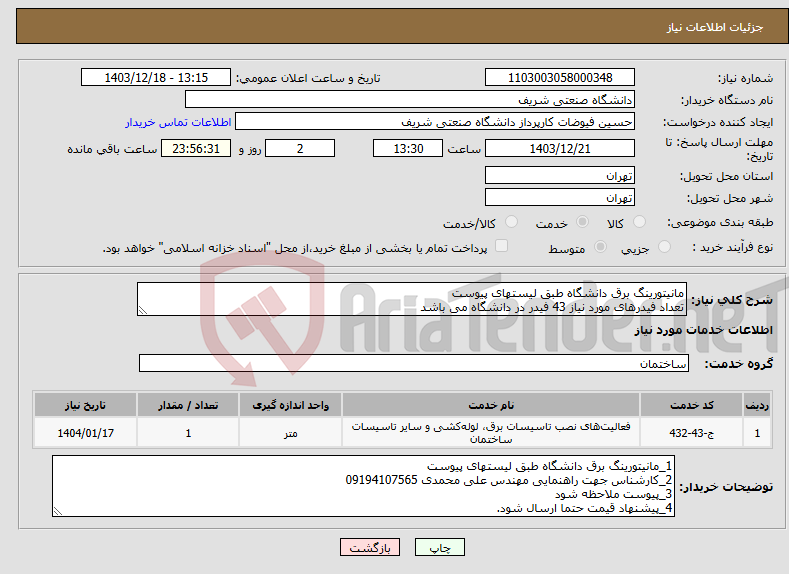The height and width of the screenshot is (574, 789).
Task: Click the announcement date field 1403/12/18 - 13:15
Action: pos(156,77)
